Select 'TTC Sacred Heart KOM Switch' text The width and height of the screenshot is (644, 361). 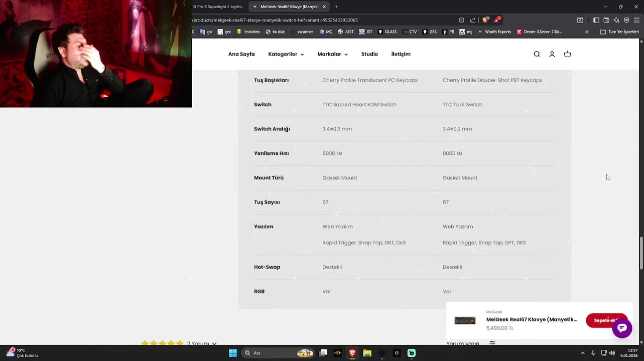click(359, 104)
